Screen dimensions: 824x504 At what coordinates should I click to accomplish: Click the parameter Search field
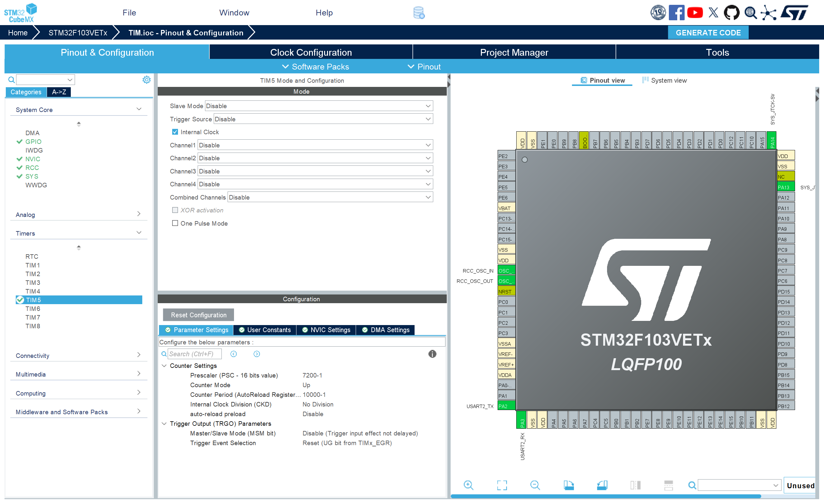(194, 354)
